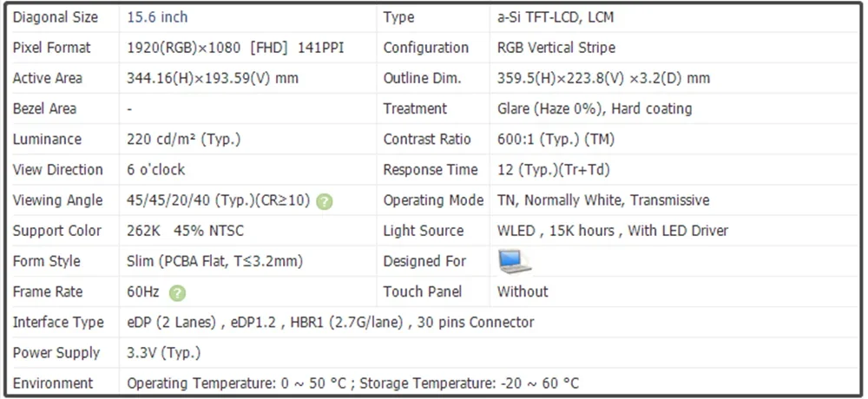Viewport: 868px width, 399px height.
Task: Click the TN, Normally White, Transmissive value
Action: 603,199
